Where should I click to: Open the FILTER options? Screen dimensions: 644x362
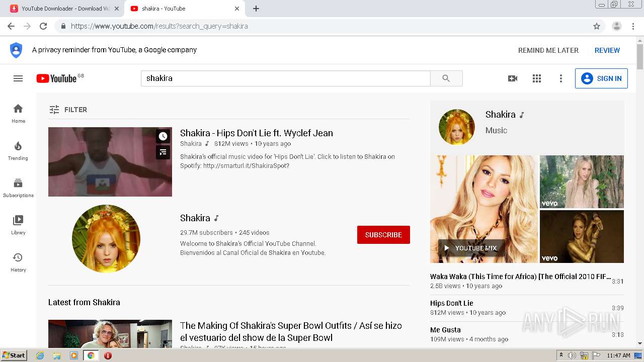(68, 110)
